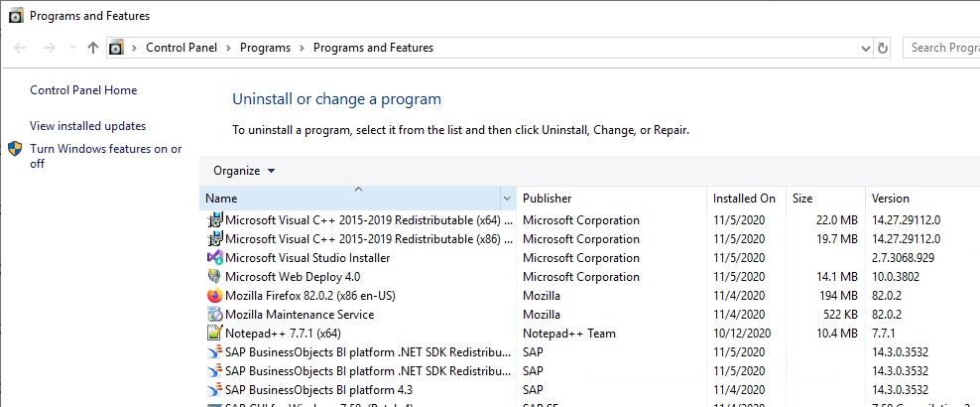Click the Microsoft Visual Studio Installer icon
Viewport: 980px width, 407px height.
pyautogui.click(x=214, y=258)
